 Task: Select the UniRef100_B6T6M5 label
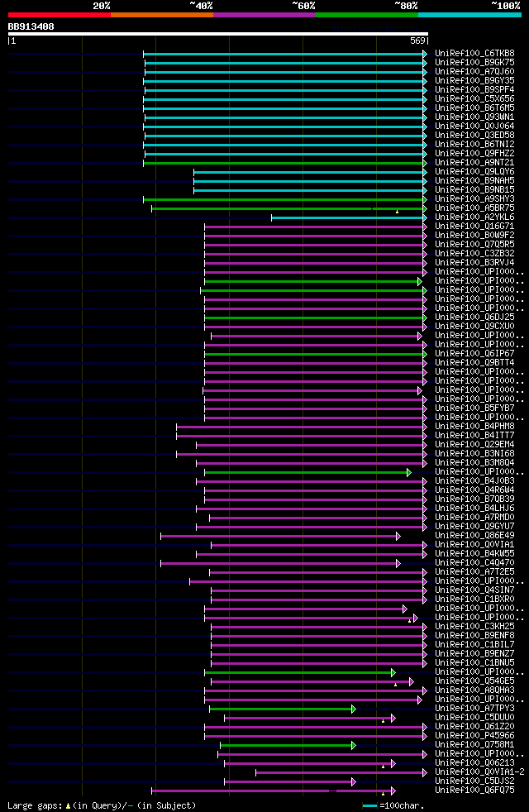click(474, 108)
